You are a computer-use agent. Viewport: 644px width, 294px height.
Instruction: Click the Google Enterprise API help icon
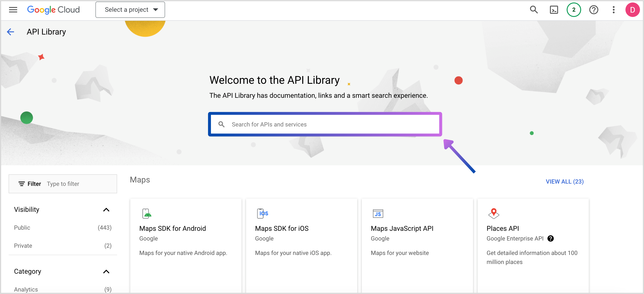pos(550,238)
